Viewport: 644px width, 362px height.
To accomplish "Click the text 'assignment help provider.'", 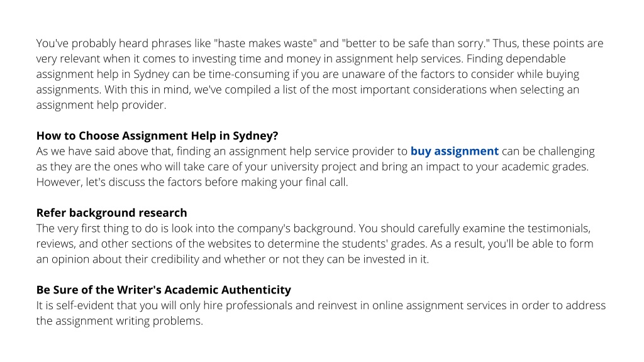I will click(x=101, y=105).
